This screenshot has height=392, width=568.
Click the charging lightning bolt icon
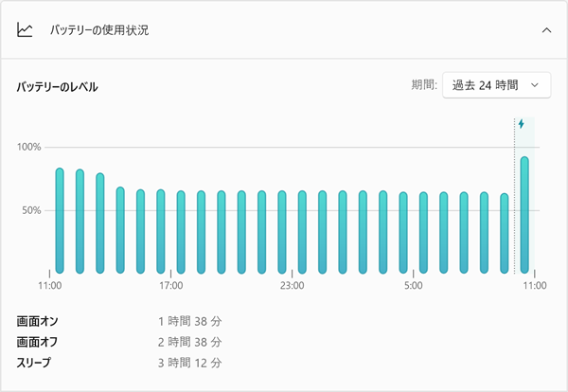521,124
